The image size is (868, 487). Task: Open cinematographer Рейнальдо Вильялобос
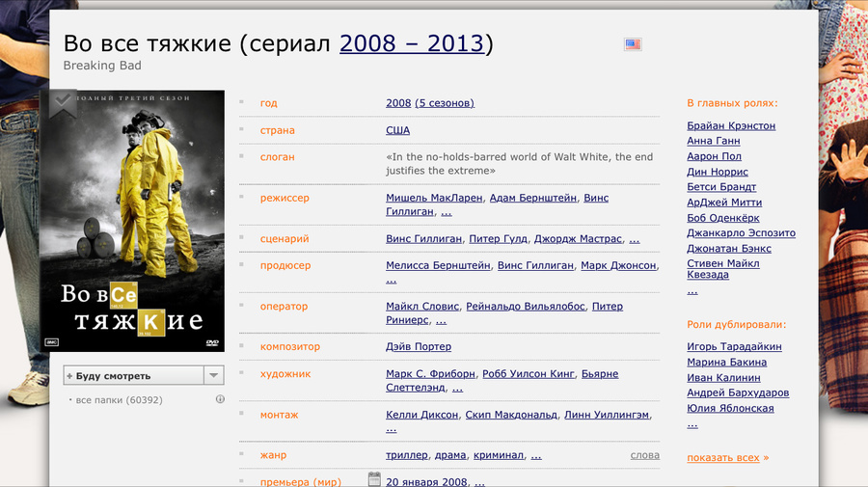pos(526,306)
